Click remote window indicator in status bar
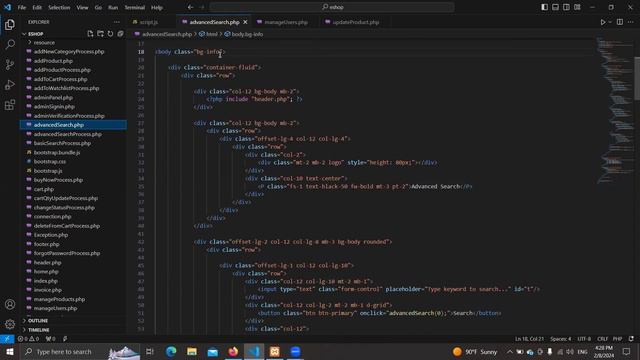The image size is (640, 360). [x=7, y=339]
